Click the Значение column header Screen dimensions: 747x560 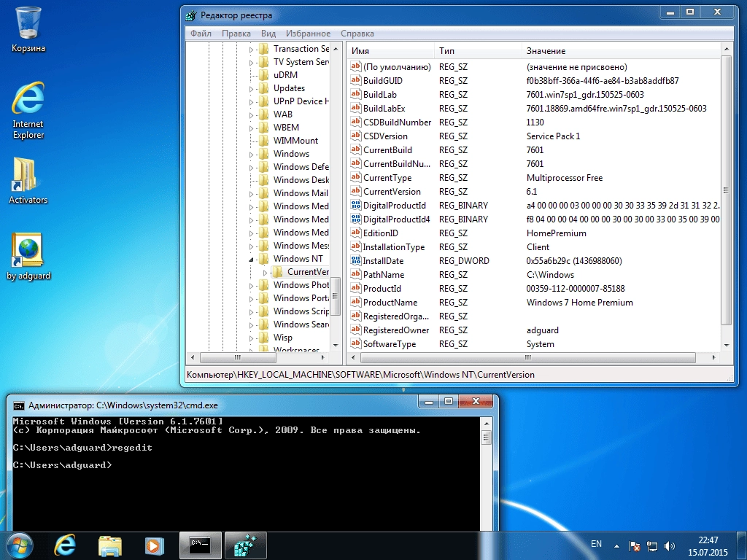(x=622, y=50)
